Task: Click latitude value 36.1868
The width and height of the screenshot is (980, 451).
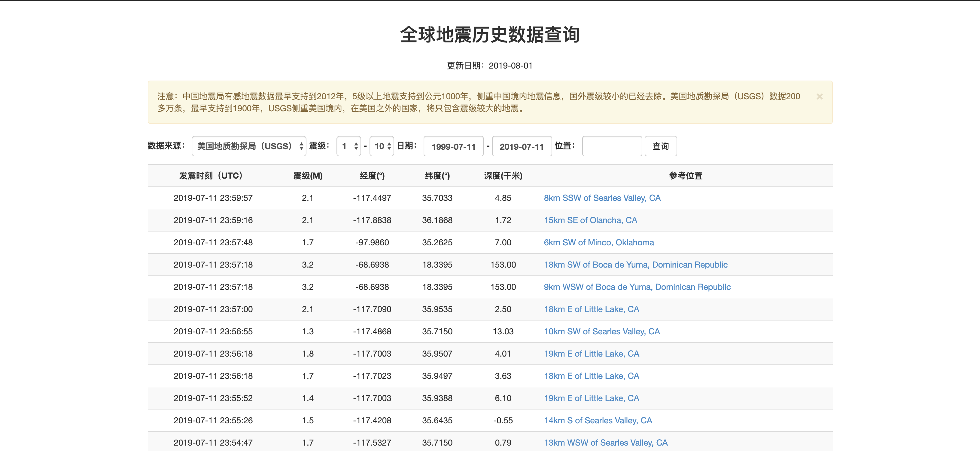Action: point(437,220)
